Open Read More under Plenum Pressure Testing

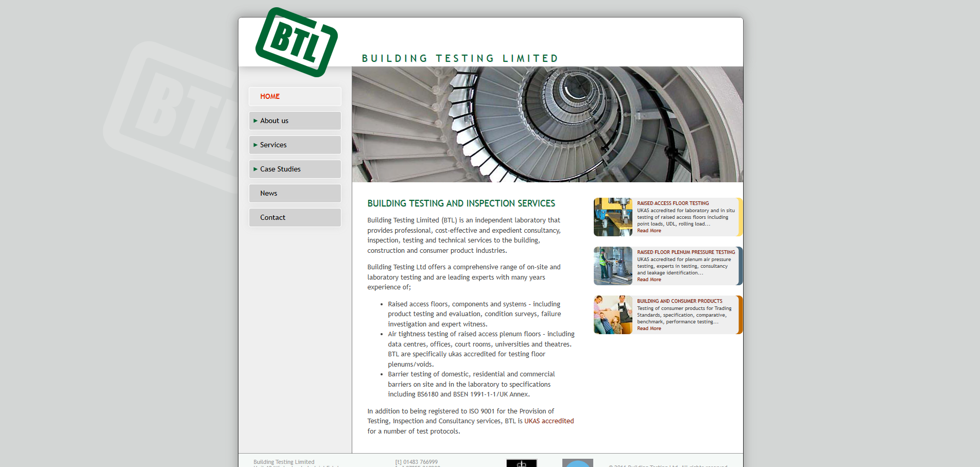pyautogui.click(x=649, y=280)
